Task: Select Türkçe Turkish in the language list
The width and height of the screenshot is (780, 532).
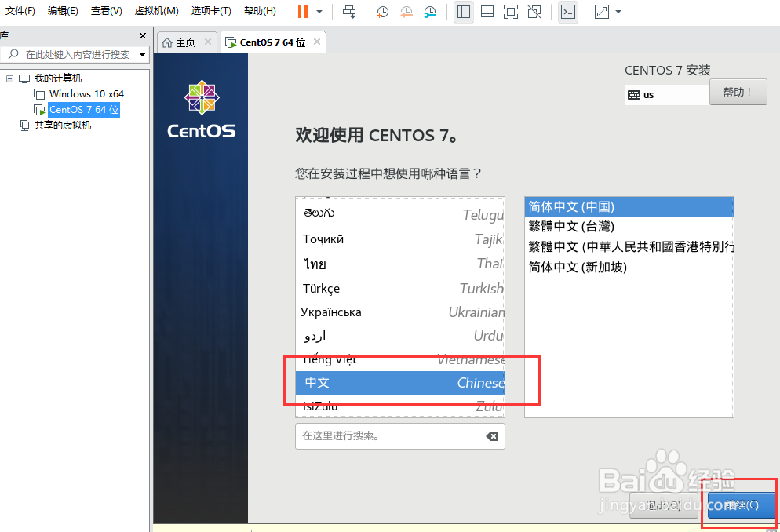Action: tap(400, 289)
